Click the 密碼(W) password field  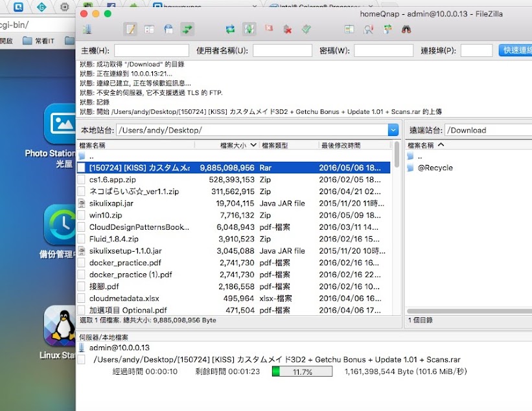pyautogui.click(x=384, y=50)
